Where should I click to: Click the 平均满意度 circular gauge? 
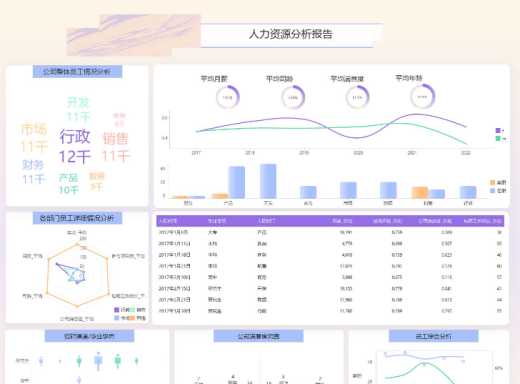357,97
